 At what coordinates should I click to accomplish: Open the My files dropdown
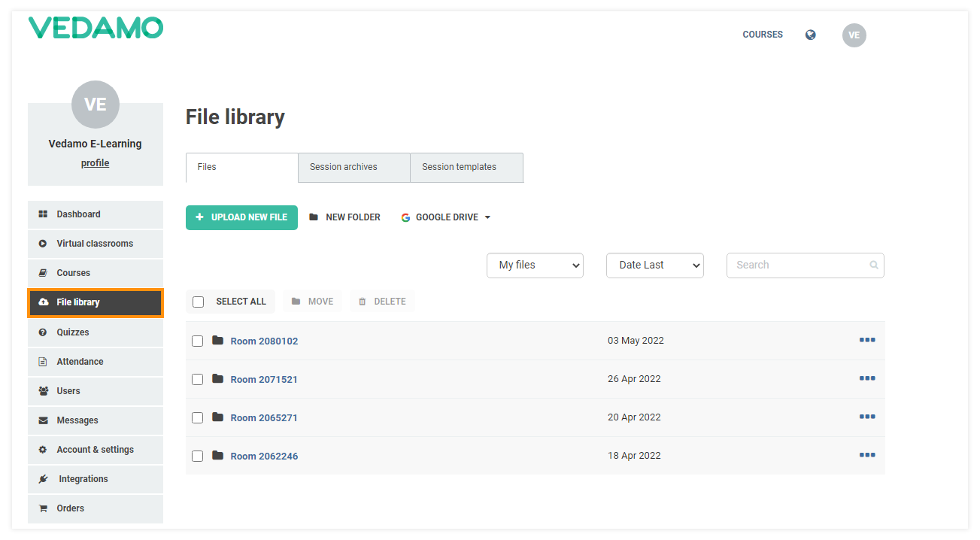click(536, 265)
